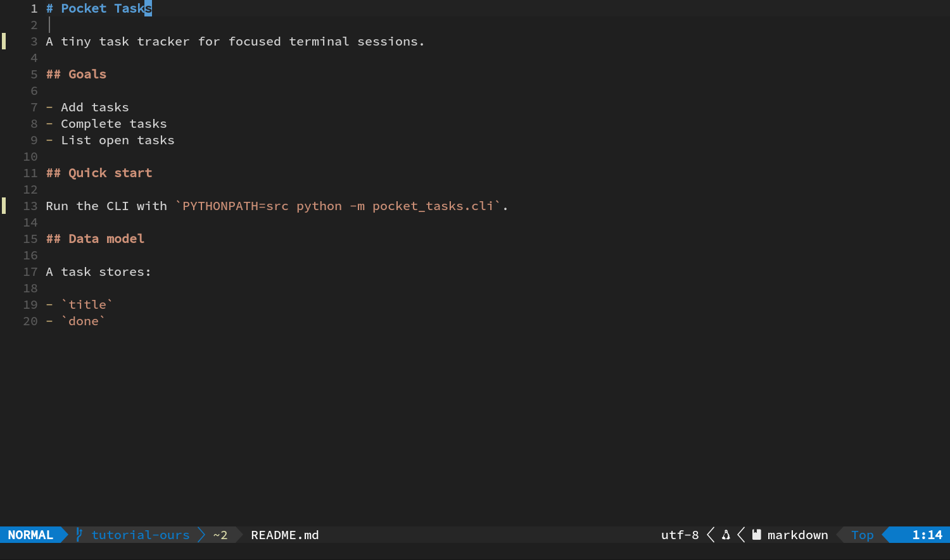Click the 1:14 cursor position indicator
Image resolution: width=950 pixels, height=560 pixels.
[927, 535]
